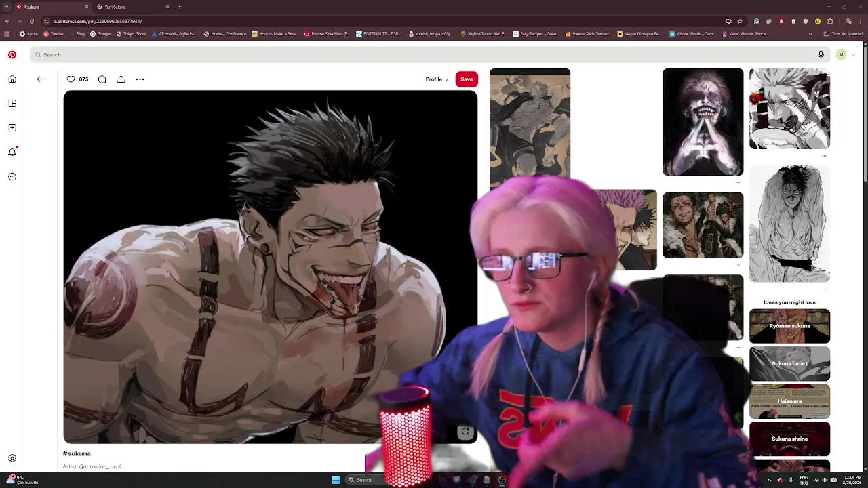Viewport: 868px width, 488px height.
Task: Bookmark this page with the star icon
Action: (x=740, y=21)
